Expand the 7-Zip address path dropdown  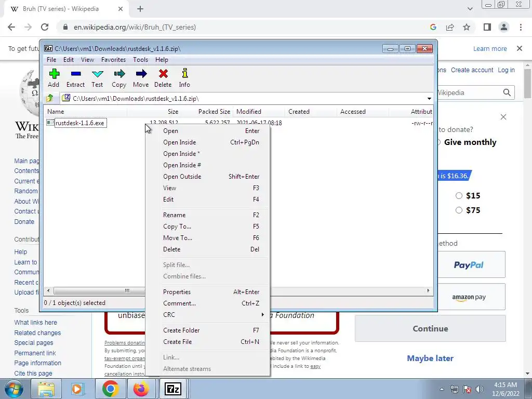click(429, 98)
